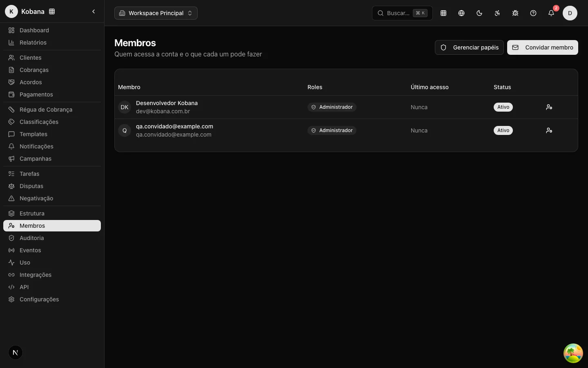Click the Eventos broadcast icon

[11, 250]
